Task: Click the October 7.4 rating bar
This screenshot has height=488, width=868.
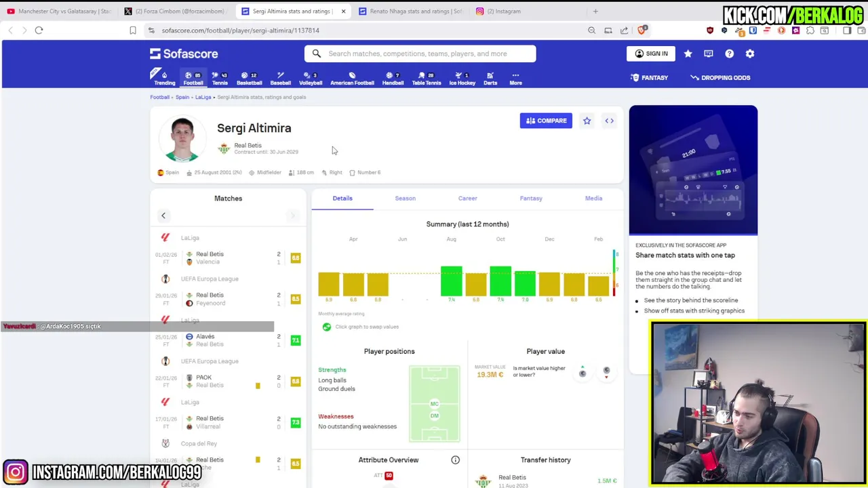Action: (x=500, y=281)
